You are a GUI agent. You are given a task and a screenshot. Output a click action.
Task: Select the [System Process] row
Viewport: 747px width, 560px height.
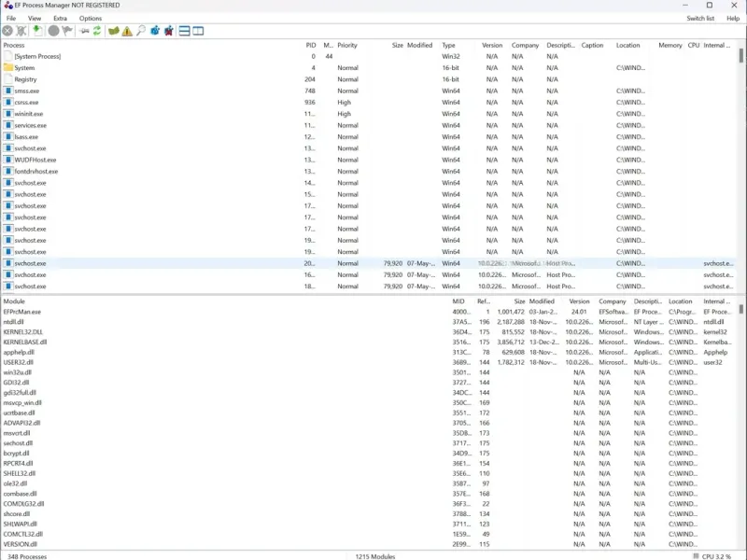point(369,56)
